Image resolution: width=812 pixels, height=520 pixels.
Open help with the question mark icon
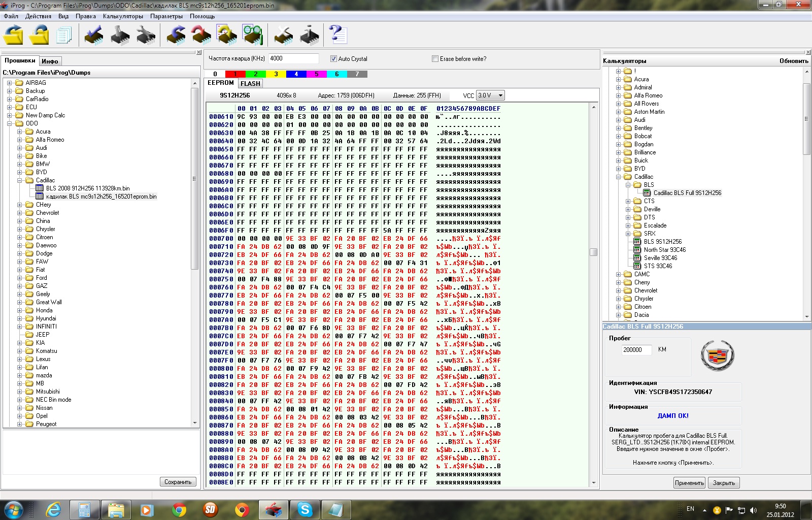(338, 35)
